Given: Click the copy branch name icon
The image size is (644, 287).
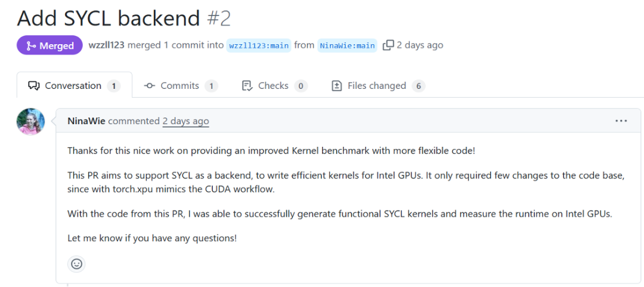Looking at the screenshot, I should (388, 45).
